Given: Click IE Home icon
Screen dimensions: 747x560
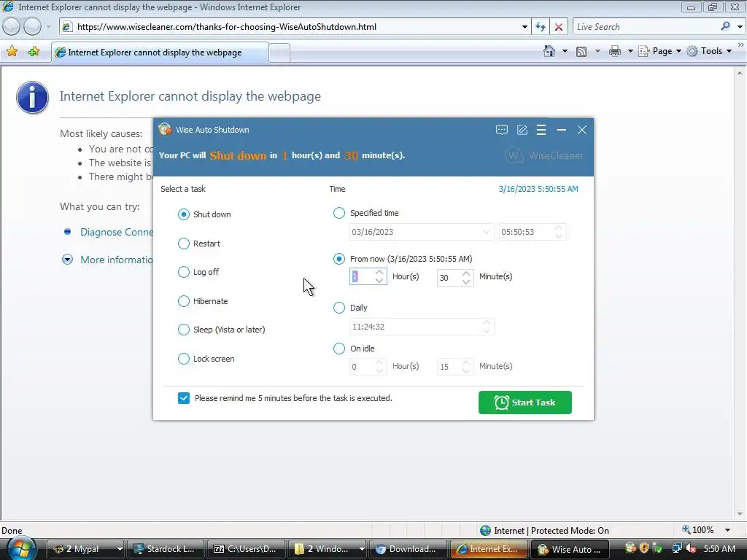Looking at the screenshot, I should (x=549, y=51).
